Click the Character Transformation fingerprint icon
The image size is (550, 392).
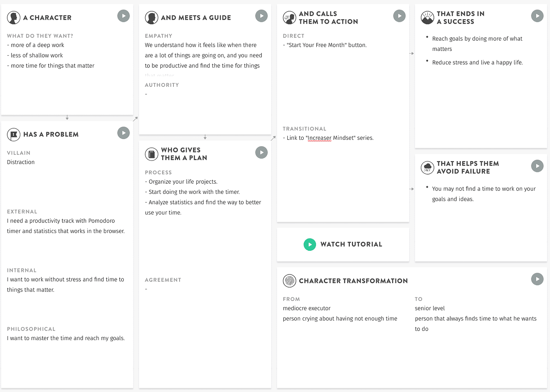point(289,281)
